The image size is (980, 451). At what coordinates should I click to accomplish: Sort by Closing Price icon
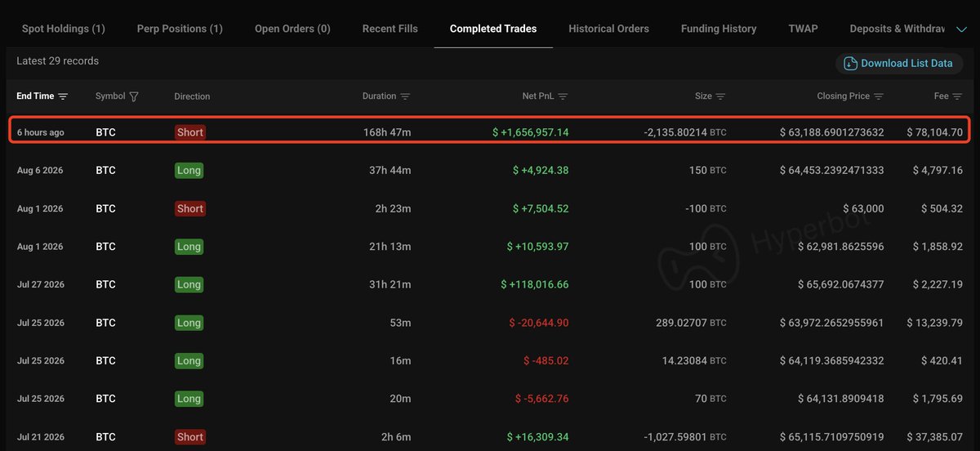(x=879, y=96)
